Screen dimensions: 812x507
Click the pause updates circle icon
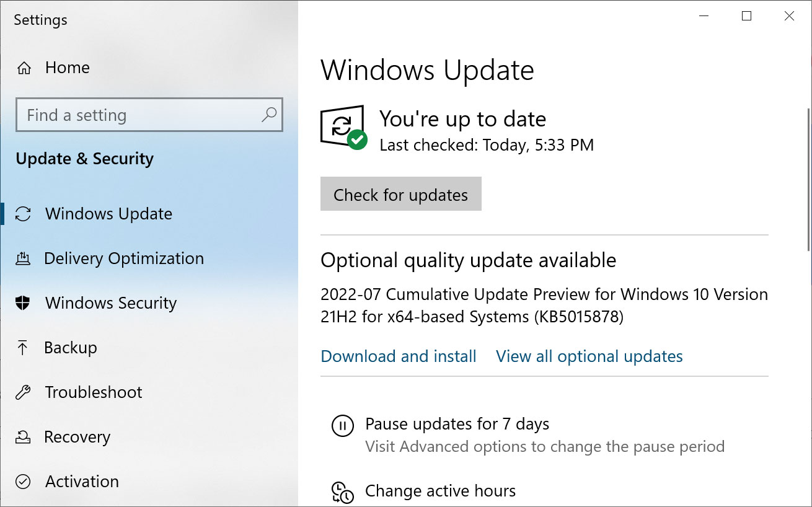[x=342, y=426]
